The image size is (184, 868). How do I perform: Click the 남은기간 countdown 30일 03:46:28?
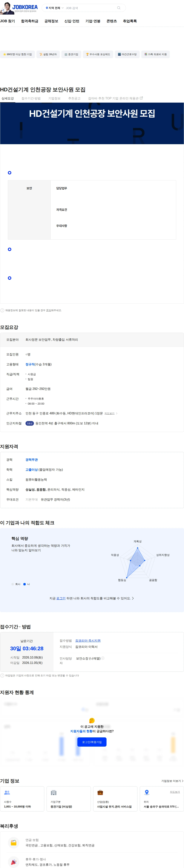coord(27,648)
